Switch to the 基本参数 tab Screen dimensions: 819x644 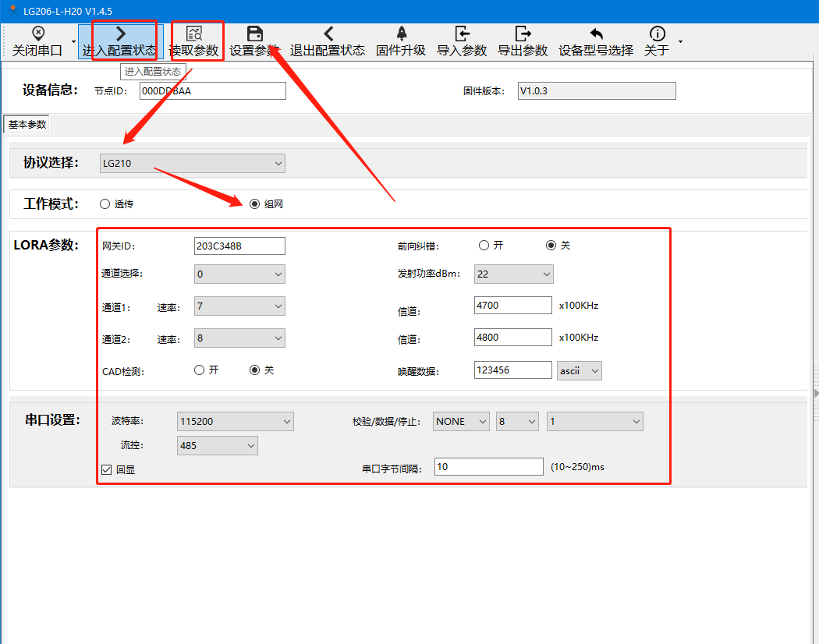27,125
